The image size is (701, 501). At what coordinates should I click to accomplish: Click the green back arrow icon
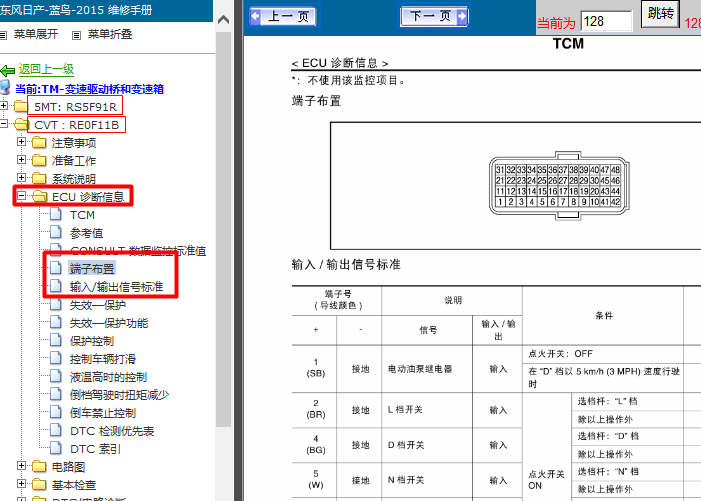(x=8, y=70)
